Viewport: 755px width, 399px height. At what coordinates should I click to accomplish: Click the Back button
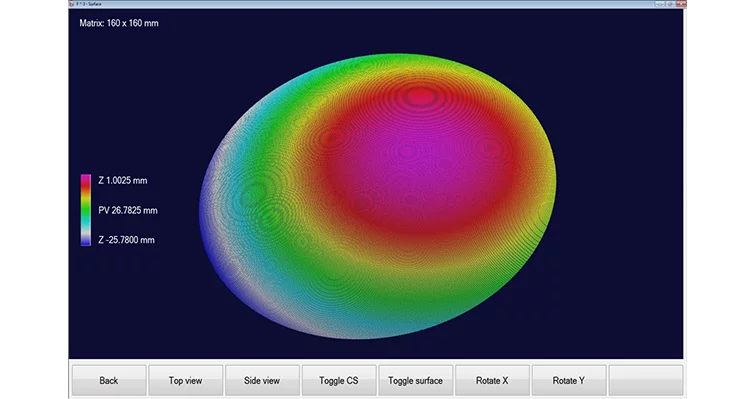click(x=109, y=380)
